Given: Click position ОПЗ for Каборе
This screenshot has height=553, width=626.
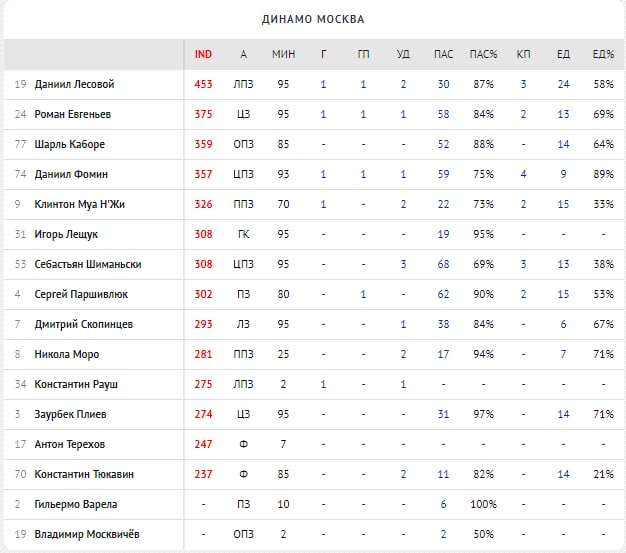Looking at the screenshot, I should [244, 144].
